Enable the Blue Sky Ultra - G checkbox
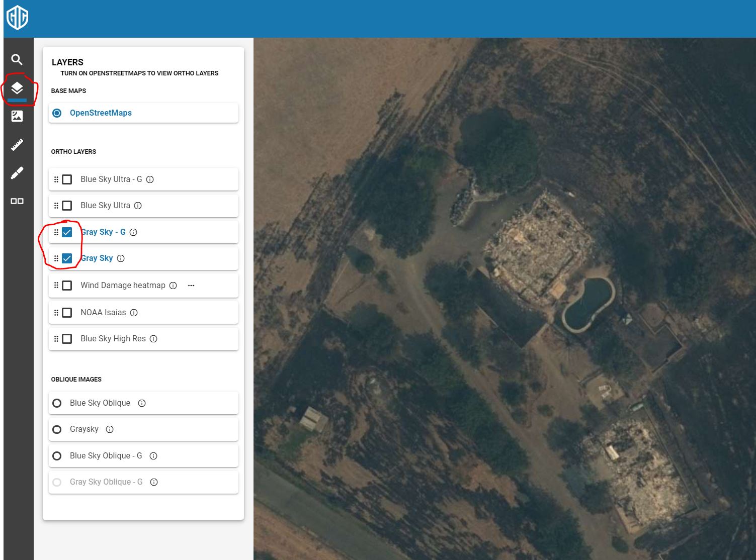 [67, 179]
